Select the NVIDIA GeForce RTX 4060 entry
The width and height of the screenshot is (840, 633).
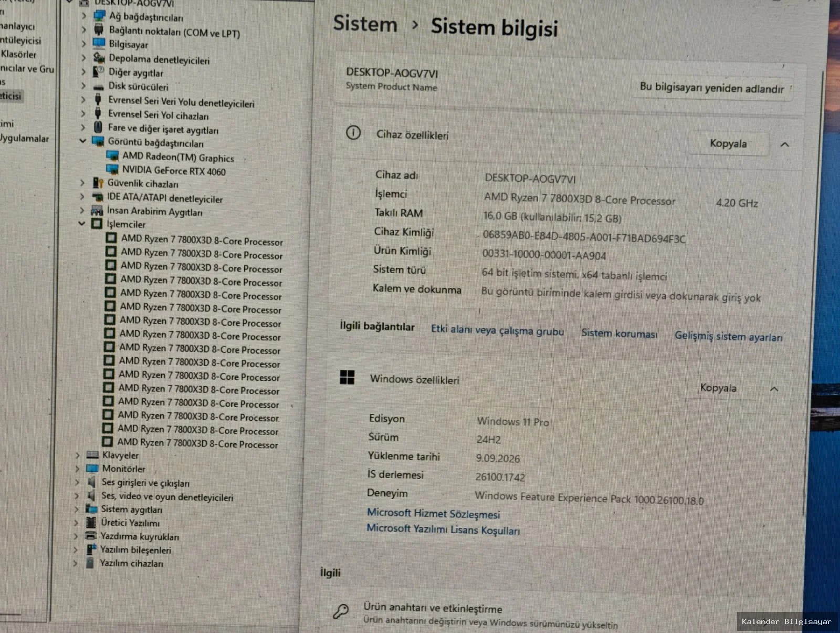174,171
